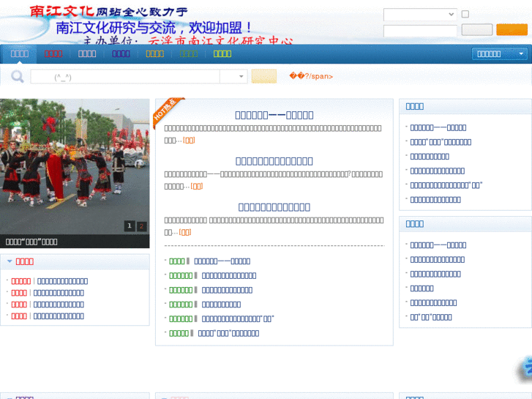Switch slideshow to slide 2 indicator
This screenshot has width=532, height=399.
(141, 226)
